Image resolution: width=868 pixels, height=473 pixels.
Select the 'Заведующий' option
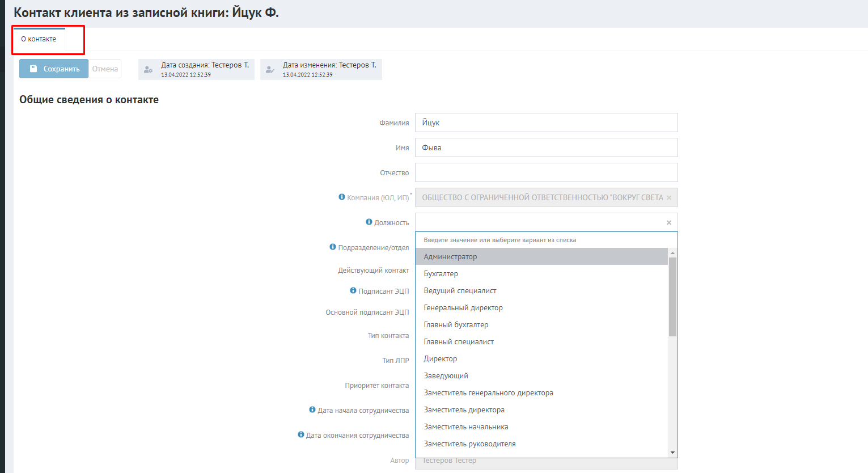[542, 375]
